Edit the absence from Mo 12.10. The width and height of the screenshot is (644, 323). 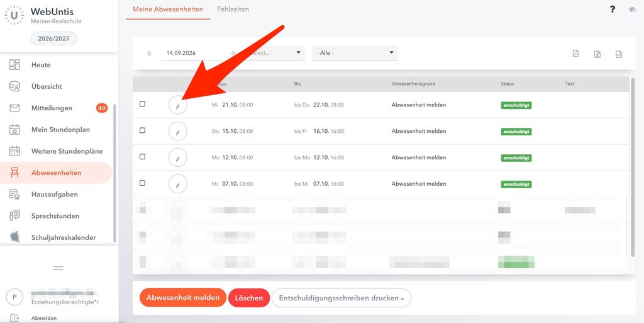pos(178,158)
